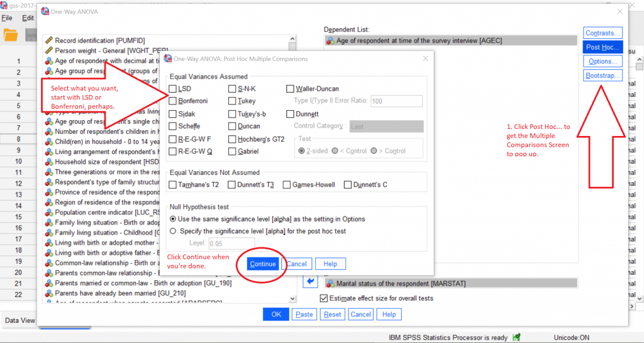Select Age of respondent [AGEC] in Dependent List

pos(451,41)
